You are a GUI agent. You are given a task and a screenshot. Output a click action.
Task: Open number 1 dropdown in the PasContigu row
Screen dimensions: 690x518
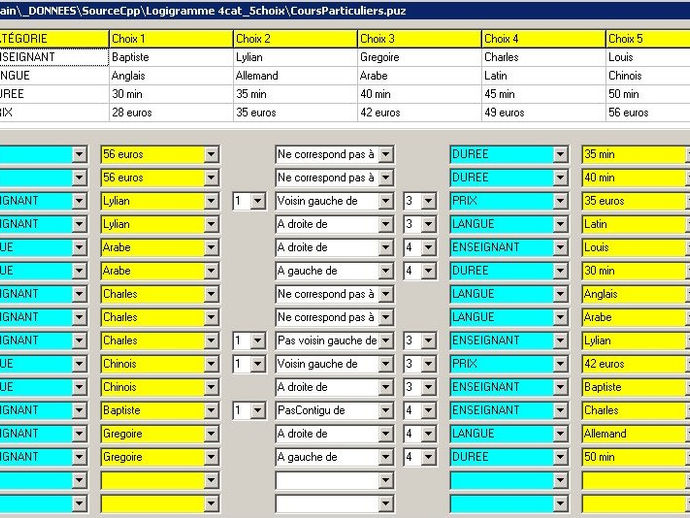pos(258,411)
